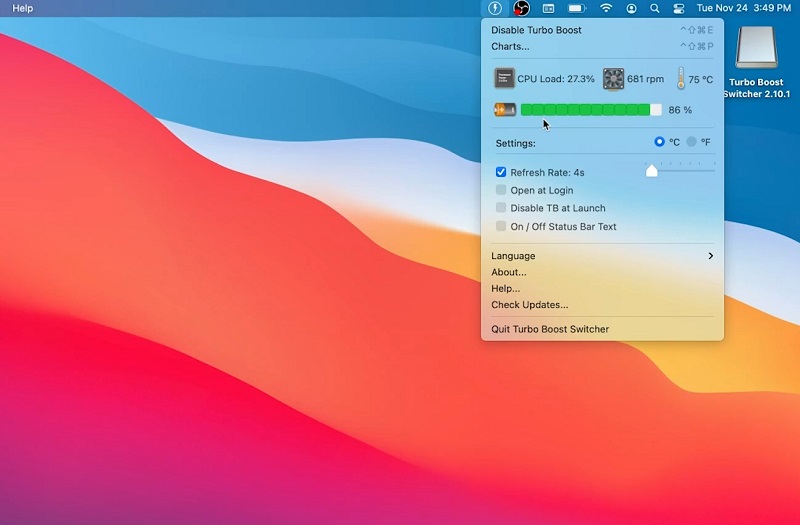This screenshot has height=525, width=800.
Task: Enable the Open at Login checkbox
Action: pyautogui.click(x=501, y=190)
